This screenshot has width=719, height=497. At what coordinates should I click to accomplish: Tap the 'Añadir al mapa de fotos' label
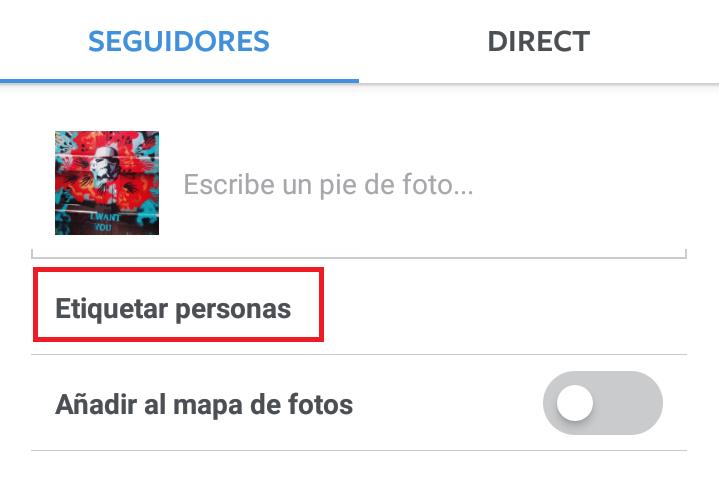pyautogui.click(x=204, y=405)
